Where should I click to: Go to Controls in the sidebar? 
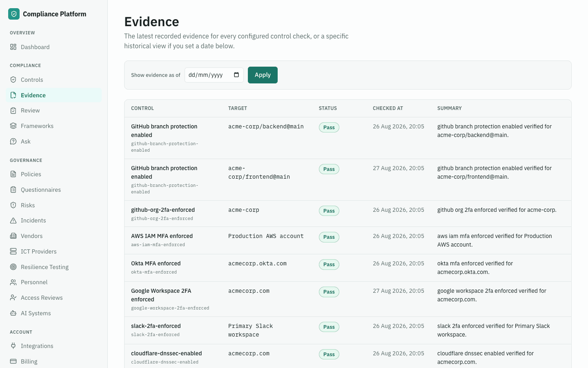click(x=54, y=80)
